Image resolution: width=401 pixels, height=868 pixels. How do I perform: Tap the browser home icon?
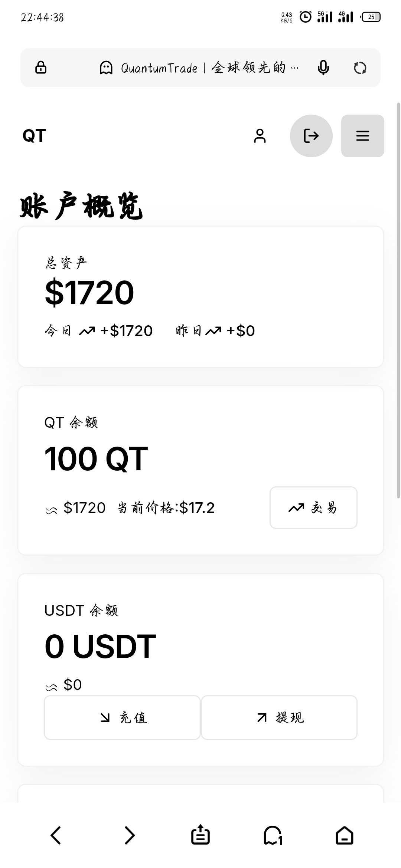click(345, 835)
